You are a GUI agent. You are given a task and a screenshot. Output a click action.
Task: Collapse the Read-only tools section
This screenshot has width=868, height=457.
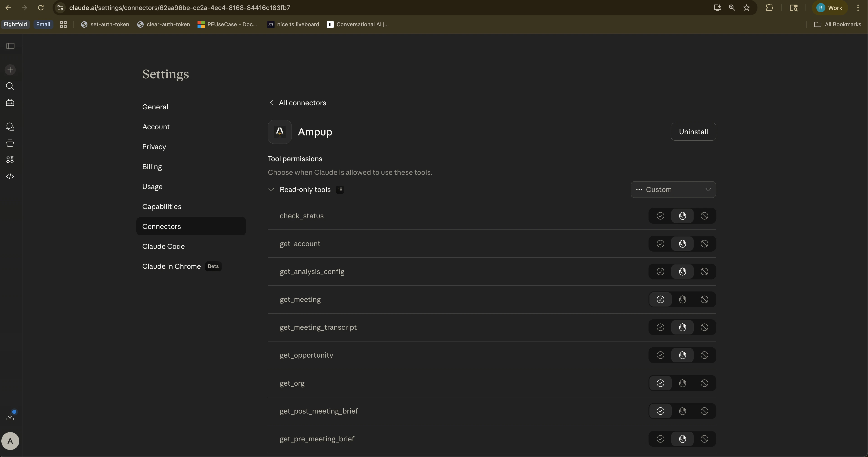tap(272, 189)
